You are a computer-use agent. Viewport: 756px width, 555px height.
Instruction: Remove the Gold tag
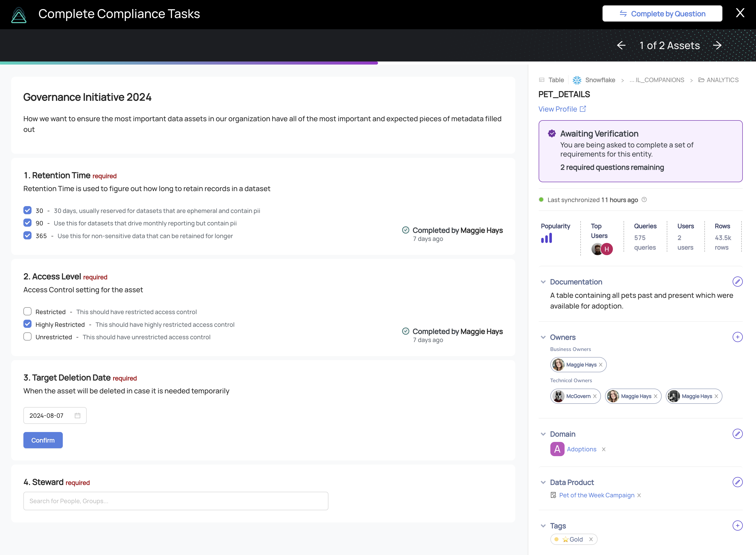pyautogui.click(x=591, y=539)
